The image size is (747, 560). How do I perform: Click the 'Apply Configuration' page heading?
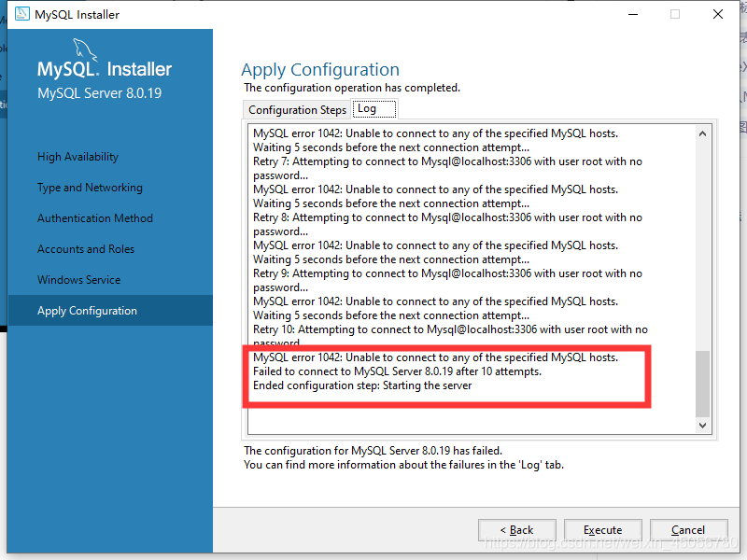pyautogui.click(x=319, y=70)
